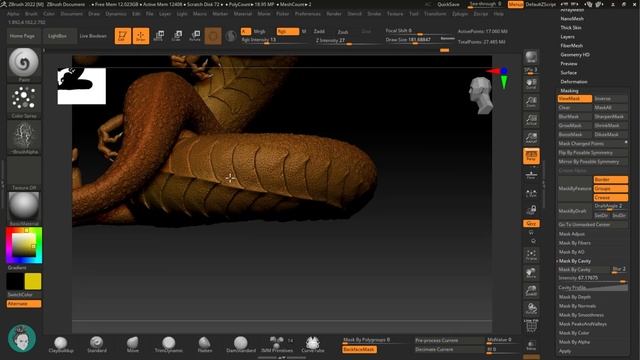This screenshot has height=360, width=640.
Task: Click the BPR render icon
Action: 531,57
